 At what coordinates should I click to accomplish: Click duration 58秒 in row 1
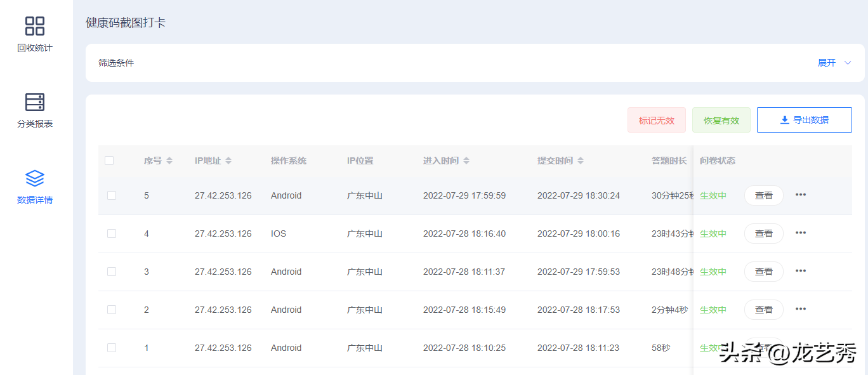(x=661, y=348)
